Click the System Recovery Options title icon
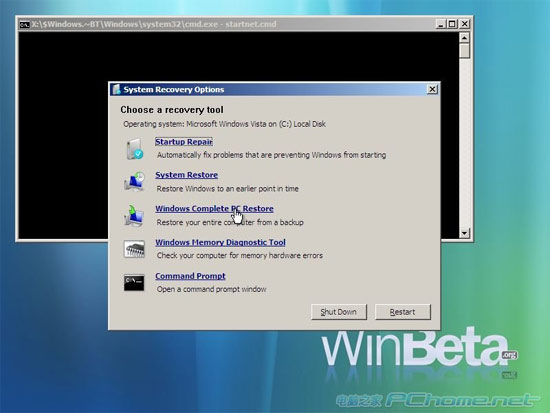Image resolution: width=550 pixels, height=413 pixels. 116,89
